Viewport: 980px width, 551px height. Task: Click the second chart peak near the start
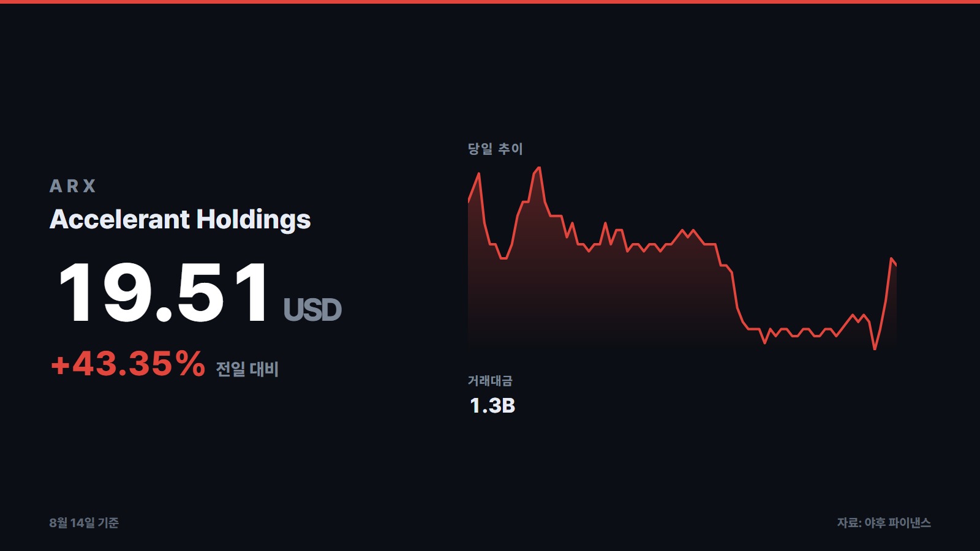(478, 174)
